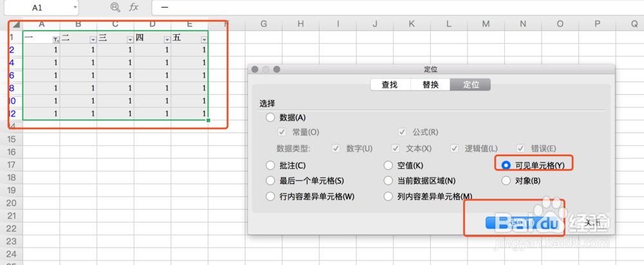Image resolution: width=644 pixels, height=265 pixels.
Task: Click header cell containing 一
Action: click(41, 37)
